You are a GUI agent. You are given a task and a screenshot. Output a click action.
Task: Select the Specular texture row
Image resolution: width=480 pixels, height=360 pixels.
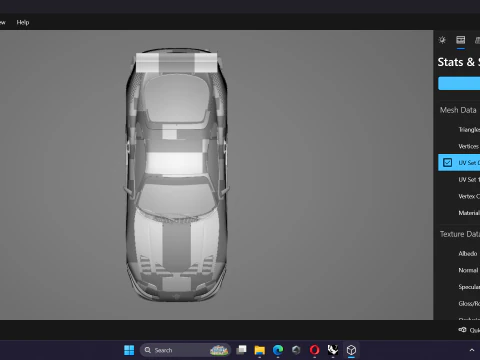459,287
